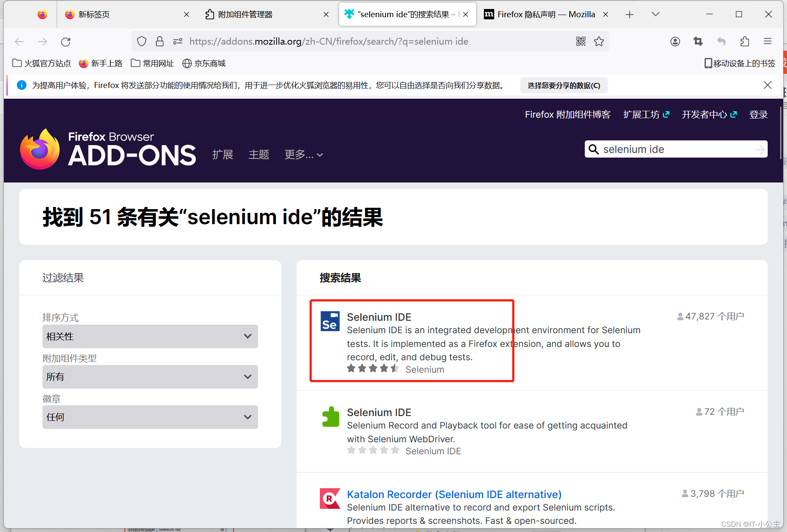Select the 扩展 menu item in header

222,155
